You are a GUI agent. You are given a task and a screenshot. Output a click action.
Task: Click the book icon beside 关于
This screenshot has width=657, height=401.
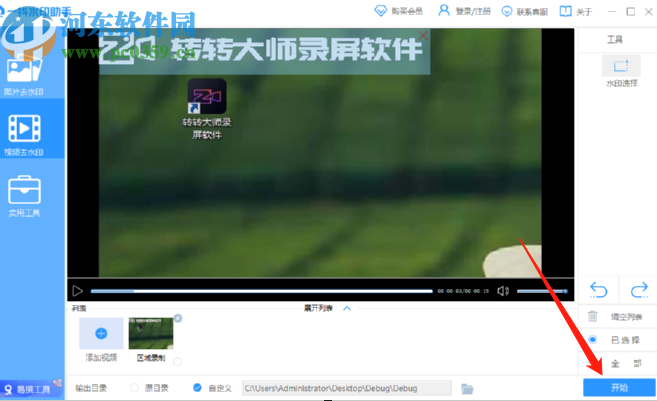click(566, 11)
